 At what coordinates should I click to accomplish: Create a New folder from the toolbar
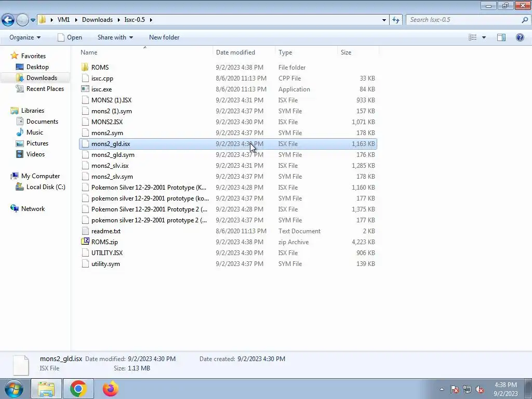click(x=164, y=37)
